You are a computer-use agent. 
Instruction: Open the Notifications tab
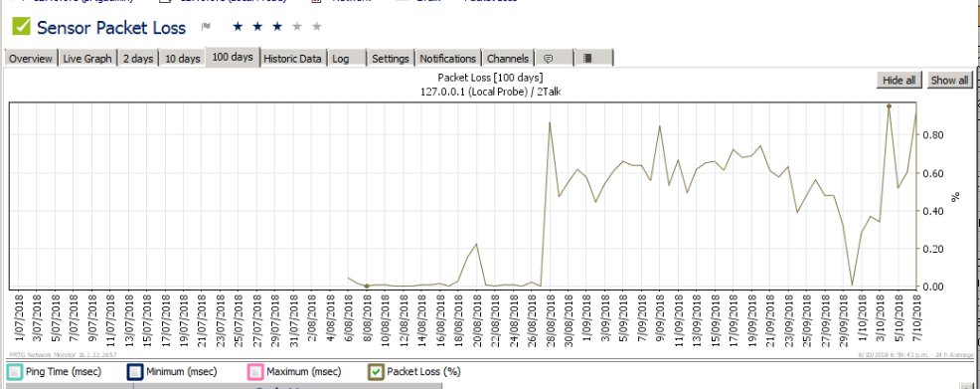(x=447, y=58)
